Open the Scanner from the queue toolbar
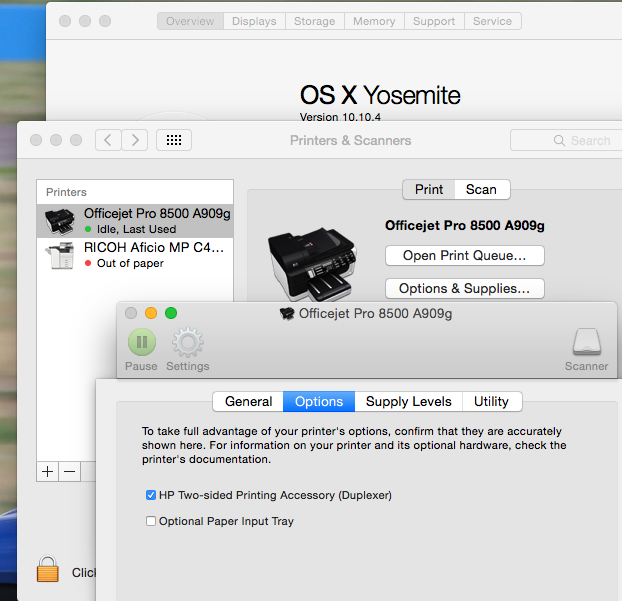Viewport: 622px width, 601px height. tap(587, 341)
